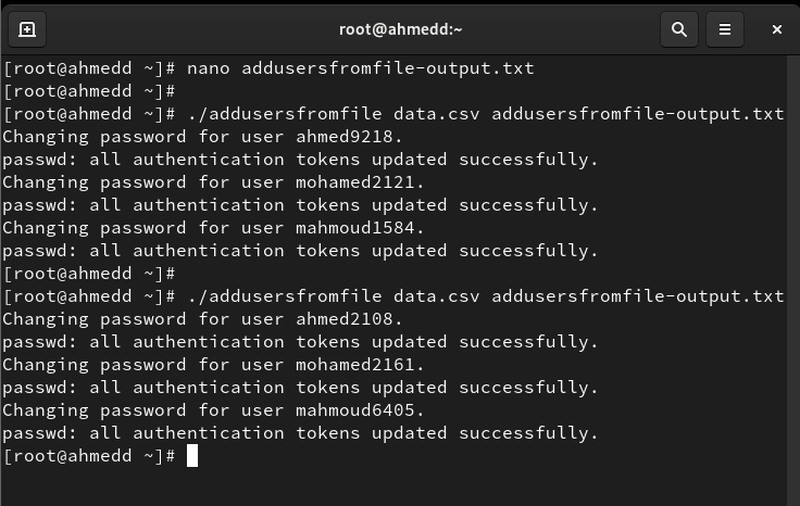Click the terminal cursor block
The width and height of the screenshot is (800, 506).
click(192, 456)
